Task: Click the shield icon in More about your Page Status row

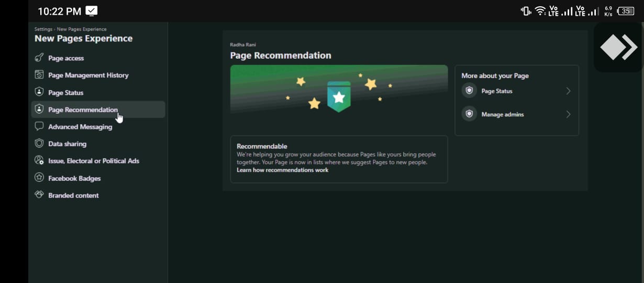Action: [469, 91]
